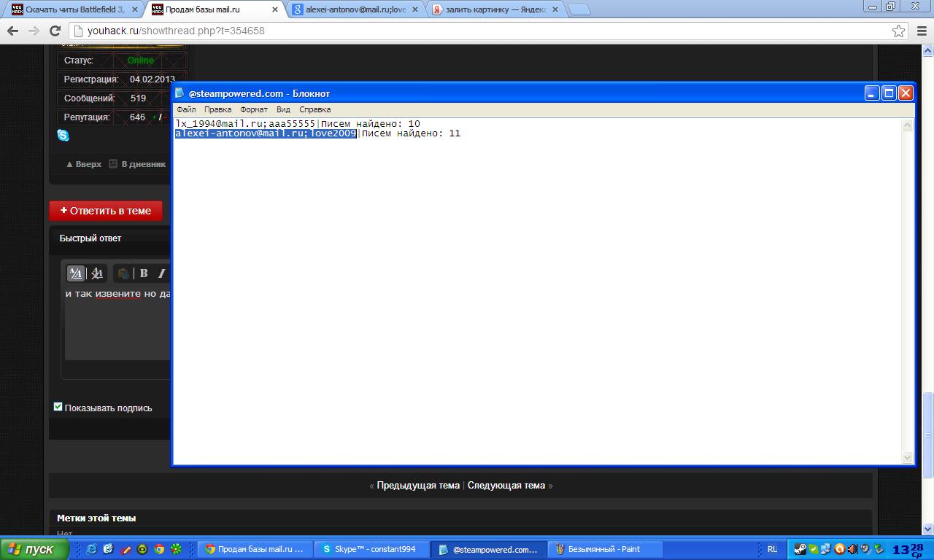Screen dimensions: 934x560
Task: Click the paste icon in reply toolbar
Action: pos(123,273)
